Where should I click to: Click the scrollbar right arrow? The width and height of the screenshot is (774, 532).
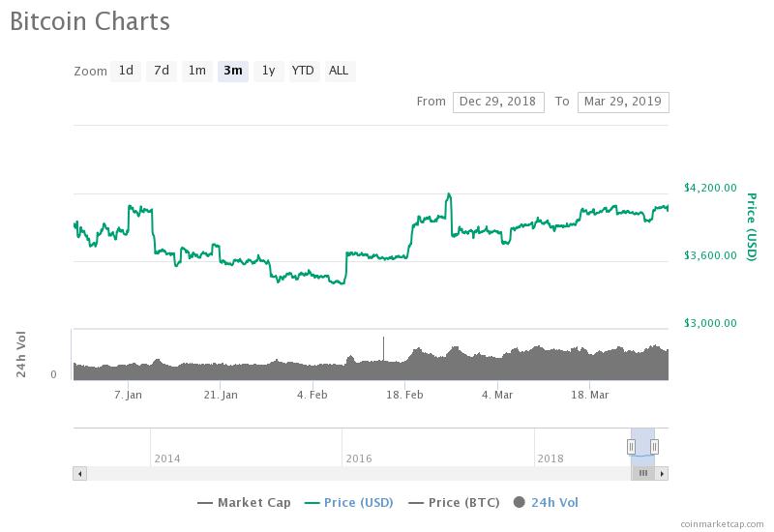pyautogui.click(x=663, y=473)
